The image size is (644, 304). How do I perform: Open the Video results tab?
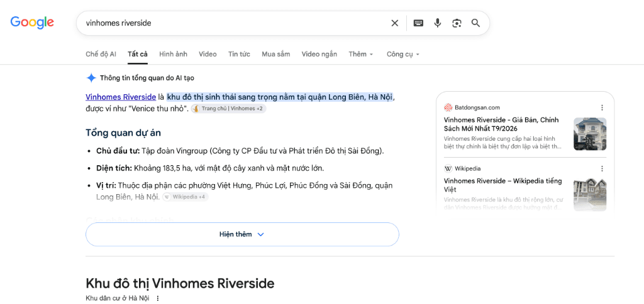click(x=208, y=54)
